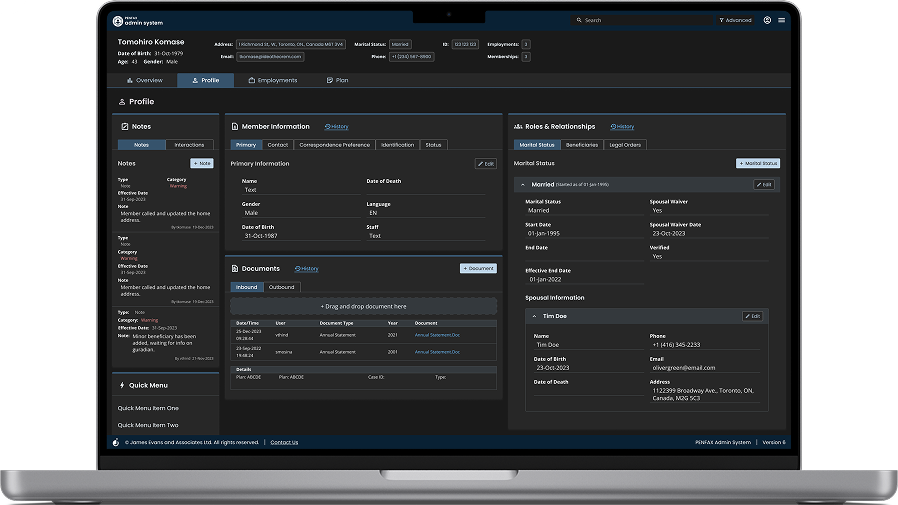Image resolution: width=898 pixels, height=505 pixels.
Task: Edit the Primary Information section
Action: [485, 164]
